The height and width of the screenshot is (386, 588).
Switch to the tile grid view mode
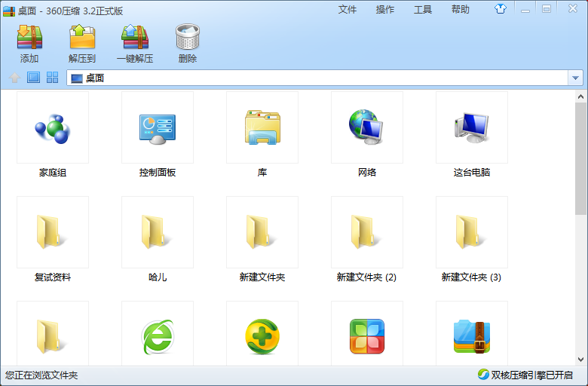click(52, 78)
